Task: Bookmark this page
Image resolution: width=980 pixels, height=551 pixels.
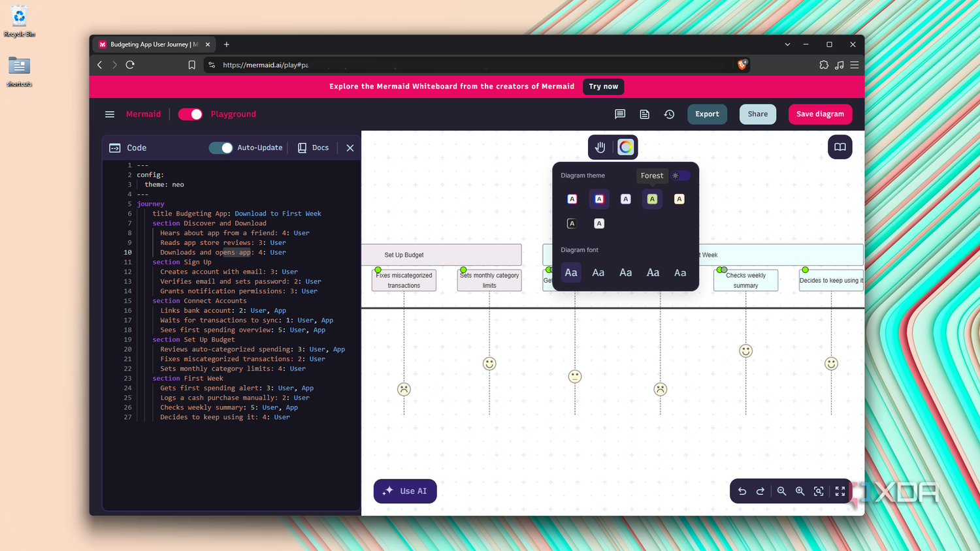Action: coord(191,65)
